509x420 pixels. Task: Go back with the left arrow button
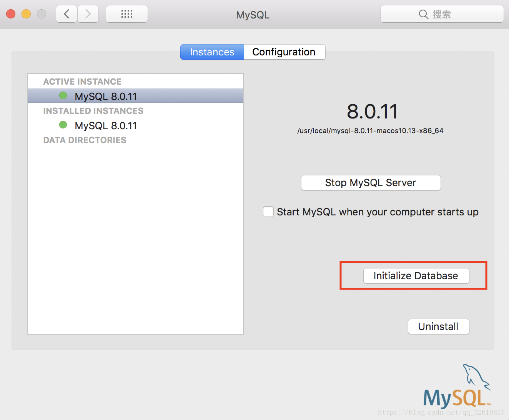click(x=67, y=14)
